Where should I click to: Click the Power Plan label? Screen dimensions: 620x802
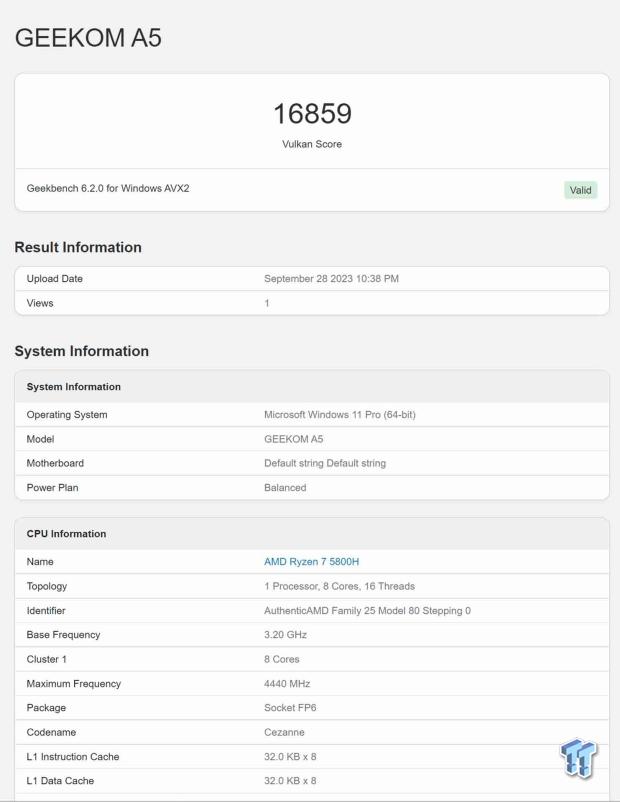53,488
